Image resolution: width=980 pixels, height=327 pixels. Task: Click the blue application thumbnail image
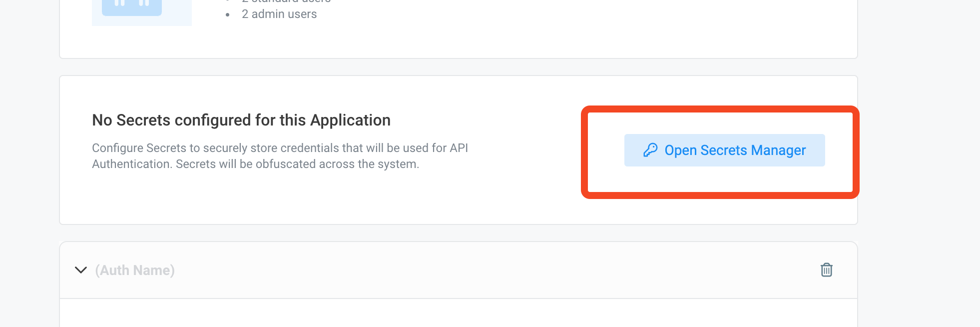142,12
